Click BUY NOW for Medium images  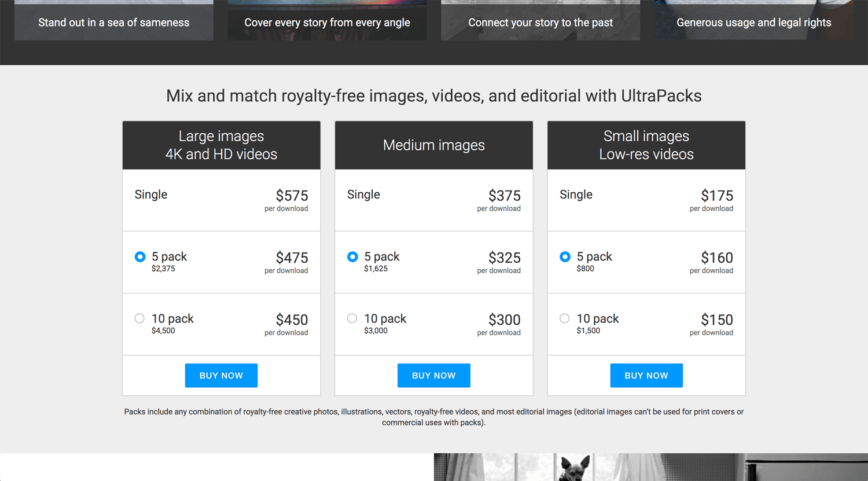click(434, 376)
